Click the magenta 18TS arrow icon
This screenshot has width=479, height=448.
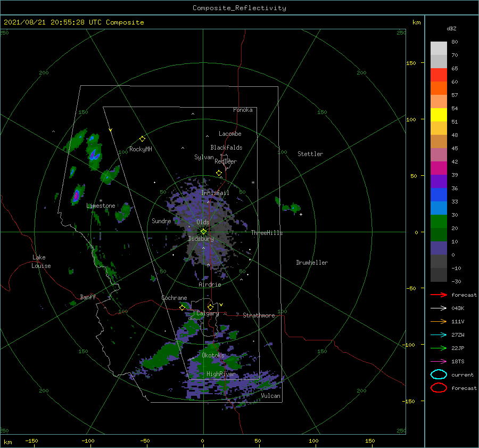click(x=439, y=362)
